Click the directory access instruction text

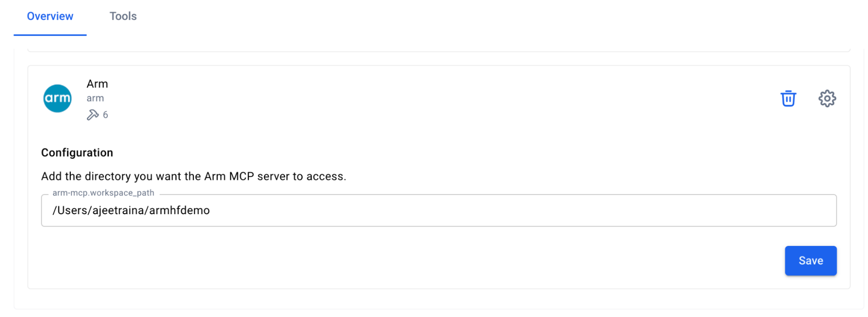click(x=194, y=176)
